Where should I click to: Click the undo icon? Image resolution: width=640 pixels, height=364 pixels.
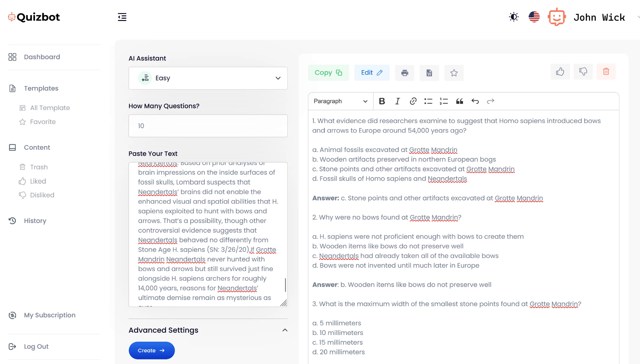[475, 101]
